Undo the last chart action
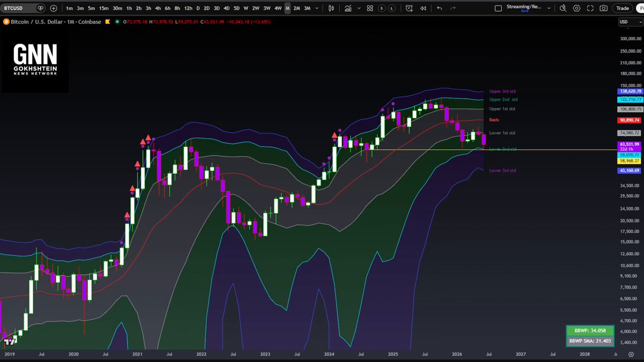Screen dimensions: 644x362 pos(440,8)
